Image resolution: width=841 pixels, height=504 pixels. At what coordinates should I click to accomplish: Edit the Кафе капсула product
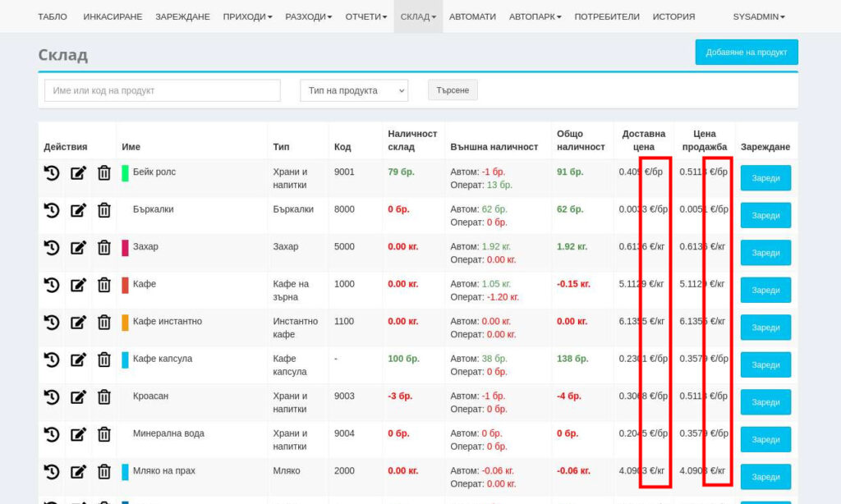(x=78, y=360)
